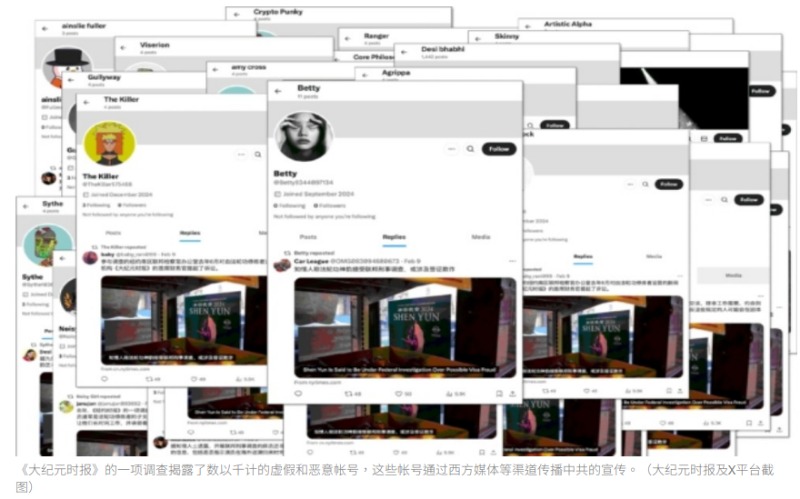
Task: Open more options circle on Betty's profile
Action: pos(451,149)
